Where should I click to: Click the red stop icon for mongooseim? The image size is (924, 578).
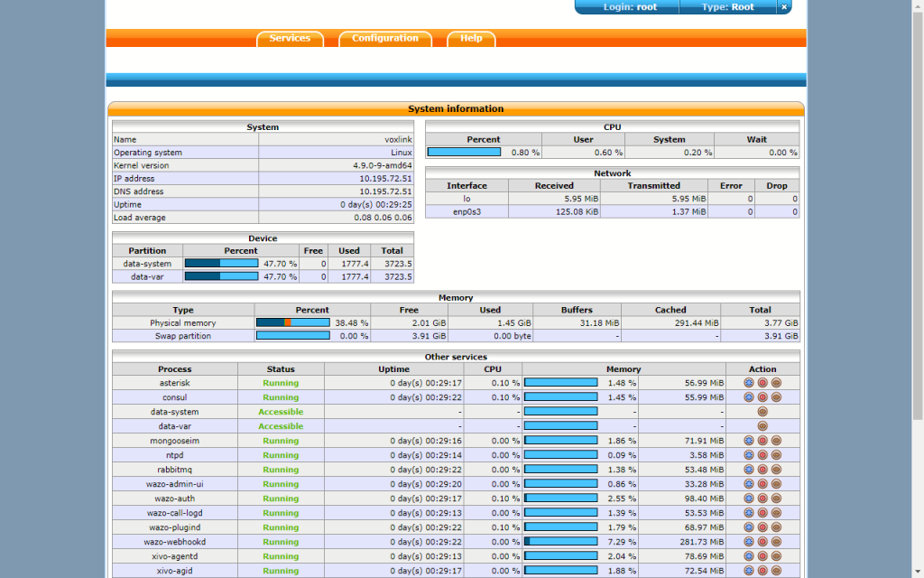click(x=762, y=441)
